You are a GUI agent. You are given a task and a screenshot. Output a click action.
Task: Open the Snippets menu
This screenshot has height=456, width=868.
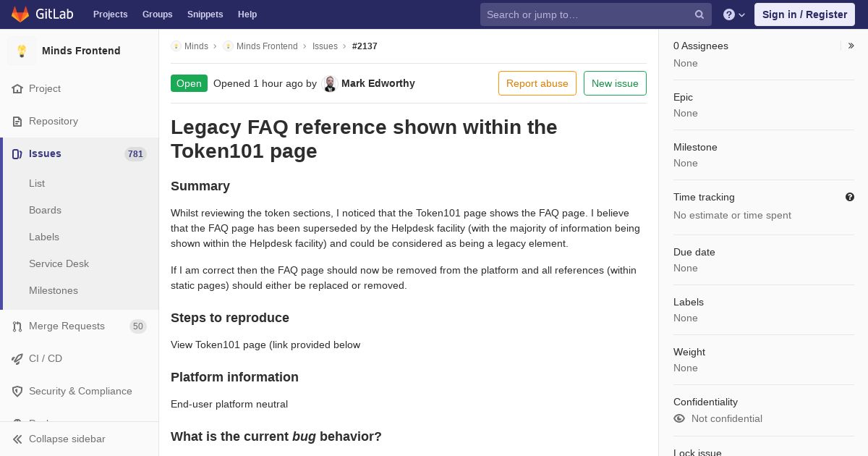point(205,14)
